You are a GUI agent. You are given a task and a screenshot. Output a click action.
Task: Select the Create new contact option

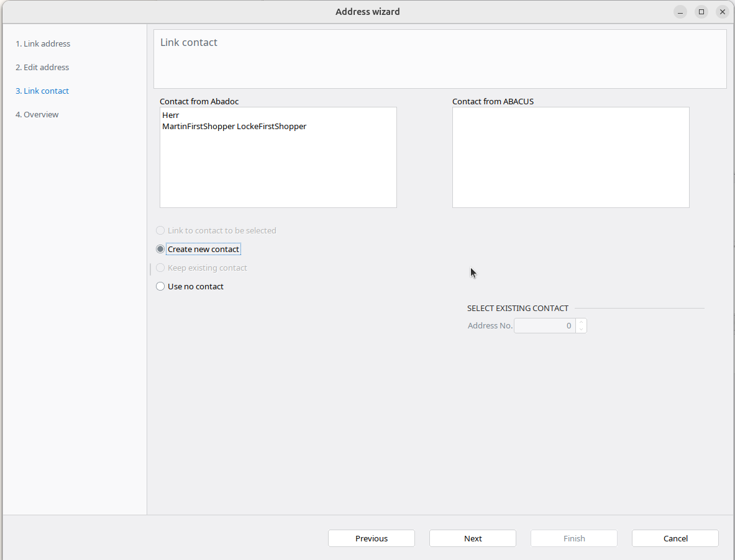(x=160, y=249)
